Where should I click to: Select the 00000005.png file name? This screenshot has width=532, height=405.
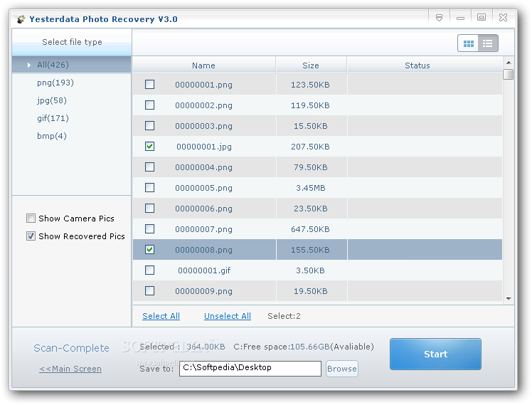(204, 188)
